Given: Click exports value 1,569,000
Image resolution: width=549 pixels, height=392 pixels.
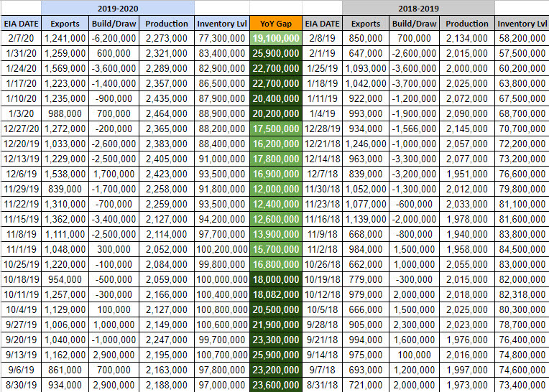Looking at the screenshot, I should (65, 68).
